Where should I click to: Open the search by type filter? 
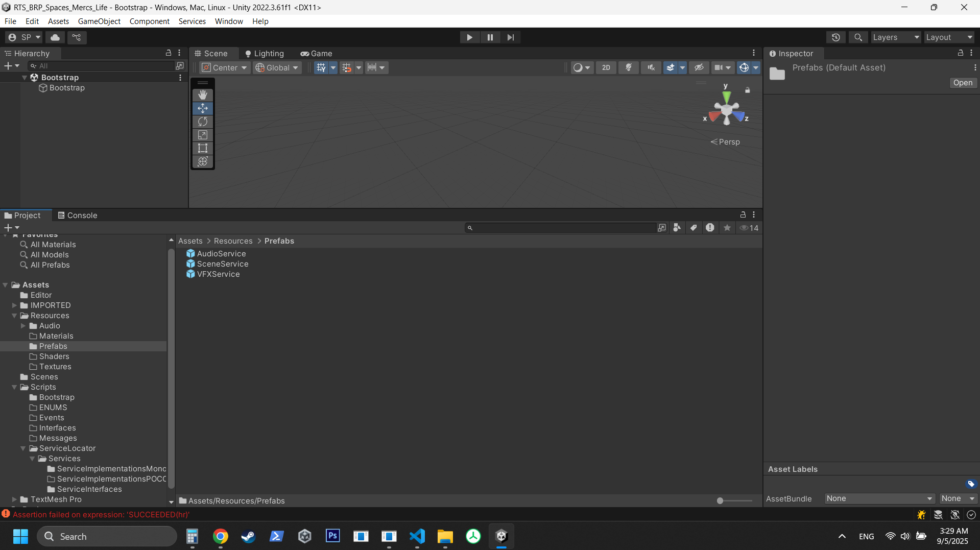pyautogui.click(x=677, y=228)
